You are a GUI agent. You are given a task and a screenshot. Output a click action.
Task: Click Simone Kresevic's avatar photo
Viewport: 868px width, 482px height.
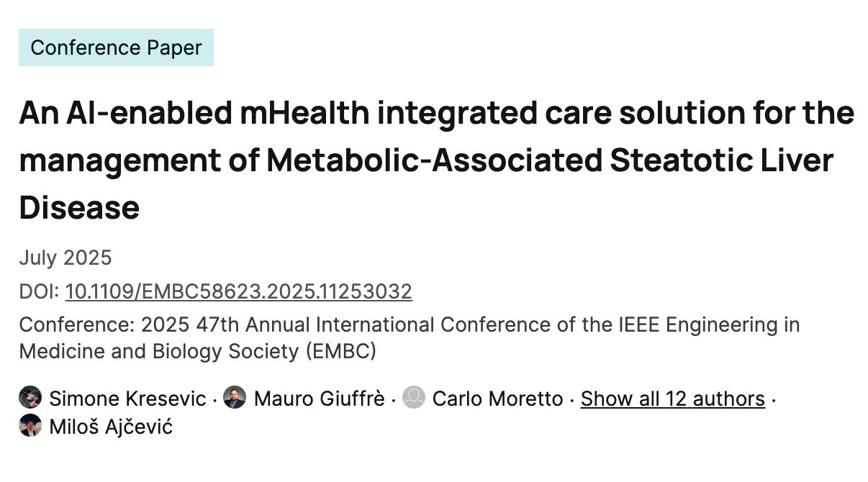pos(29,399)
